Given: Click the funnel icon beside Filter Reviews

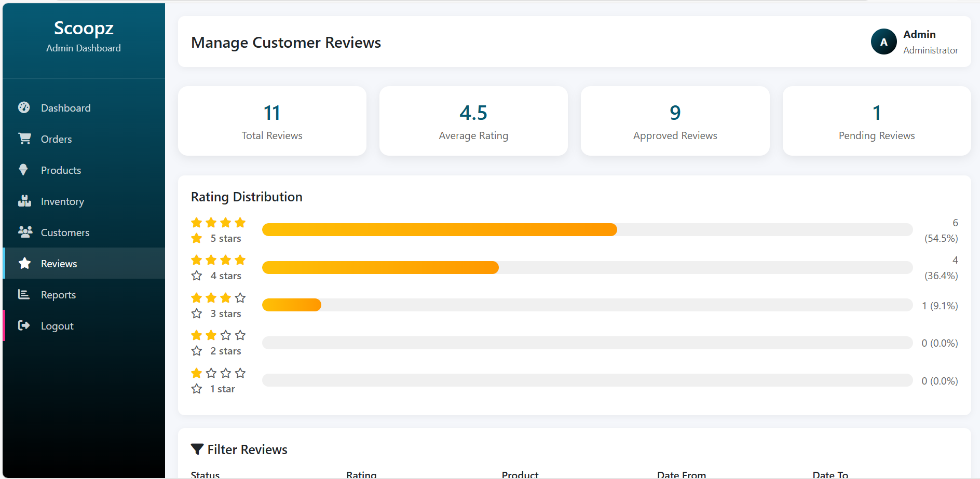Looking at the screenshot, I should click(197, 449).
